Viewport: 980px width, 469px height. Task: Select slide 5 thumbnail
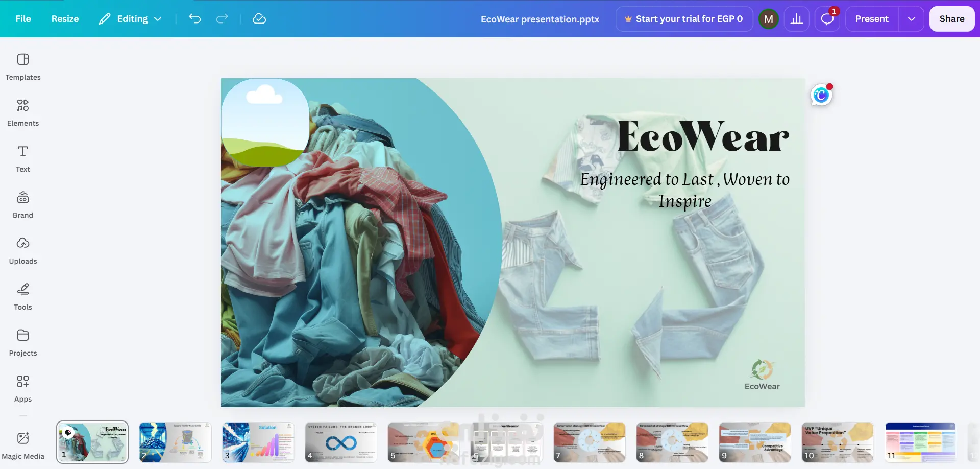click(x=423, y=442)
